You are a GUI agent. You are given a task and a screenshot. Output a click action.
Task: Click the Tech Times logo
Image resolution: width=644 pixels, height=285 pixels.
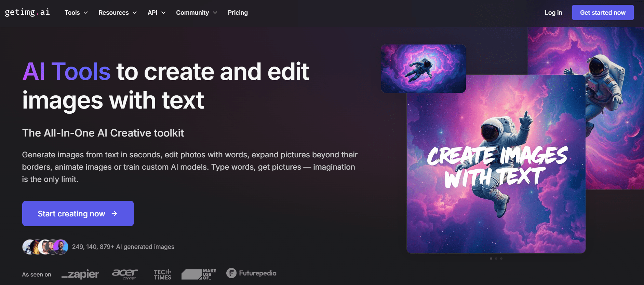point(162,274)
